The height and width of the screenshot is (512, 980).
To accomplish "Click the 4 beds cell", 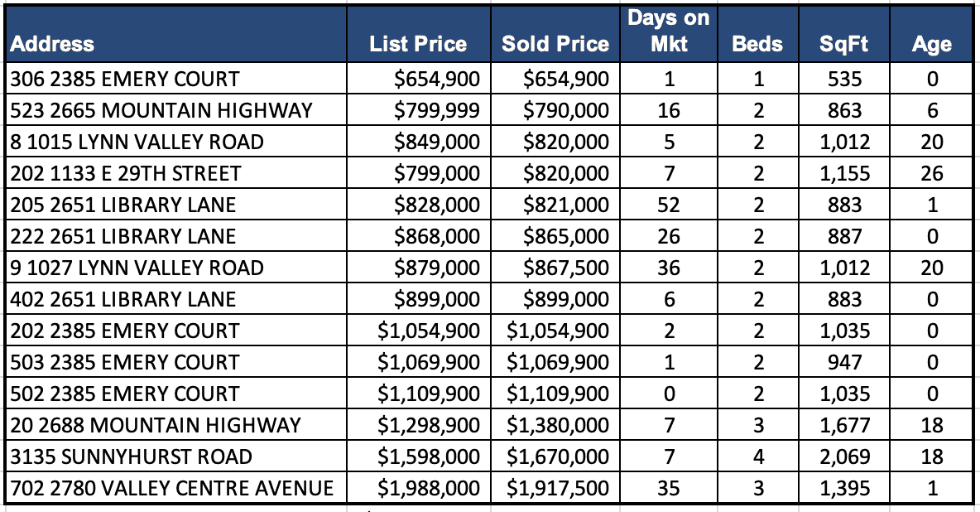I will tap(757, 457).
